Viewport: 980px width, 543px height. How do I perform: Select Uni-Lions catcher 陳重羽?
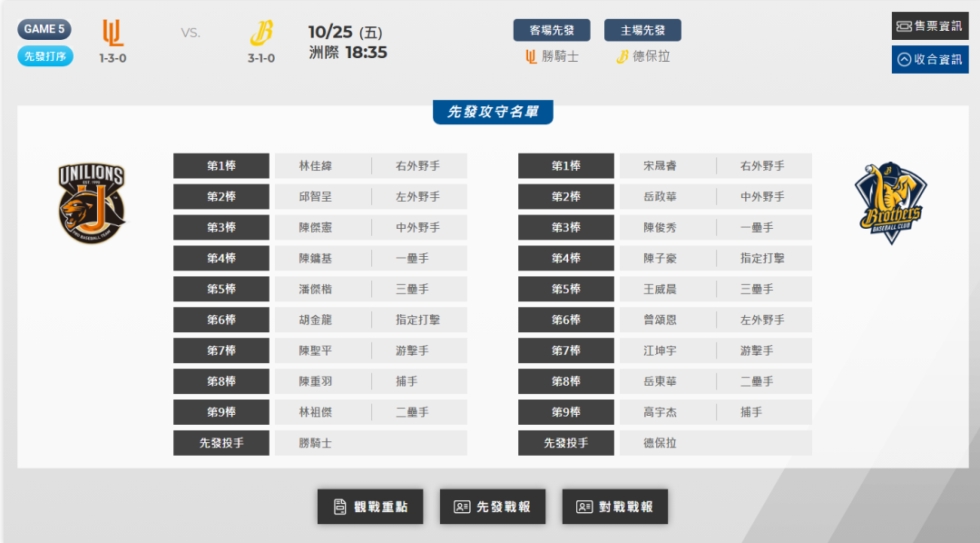point(316,381)
